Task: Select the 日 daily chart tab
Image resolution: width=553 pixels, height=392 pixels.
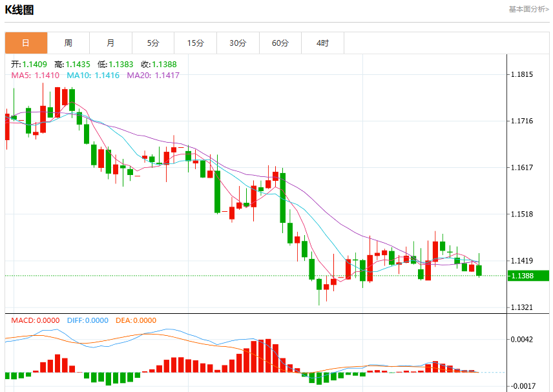Action: [26, 43]
